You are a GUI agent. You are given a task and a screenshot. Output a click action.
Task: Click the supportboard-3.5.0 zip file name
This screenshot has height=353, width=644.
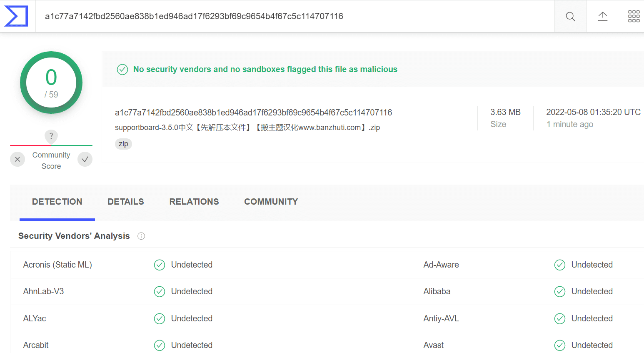247,128
